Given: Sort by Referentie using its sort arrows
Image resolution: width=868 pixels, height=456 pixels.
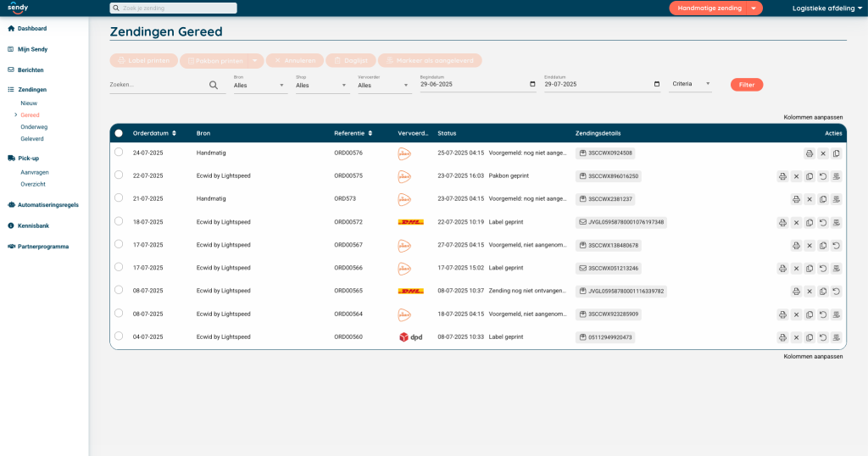Looking at the screenshot, I should pos(370,133).
